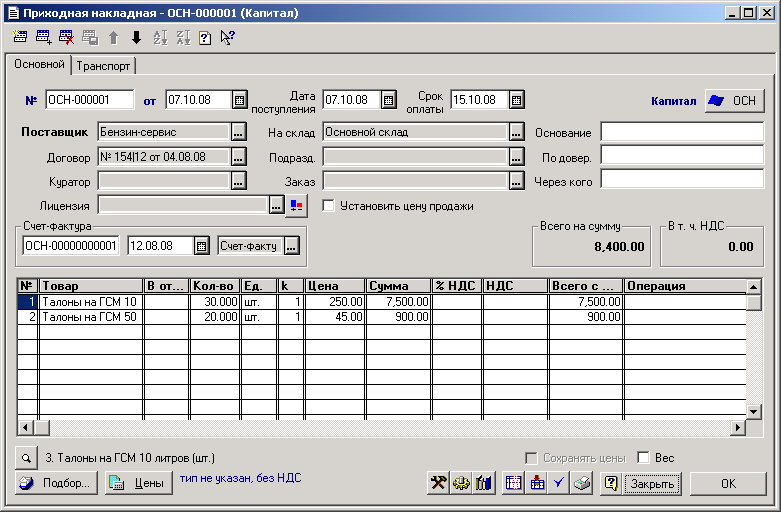Image resolution: width=781 pixels, height=512 pixels.
Task: Enable the Установить цену продажи checkbox
Action: coord(328,206)
